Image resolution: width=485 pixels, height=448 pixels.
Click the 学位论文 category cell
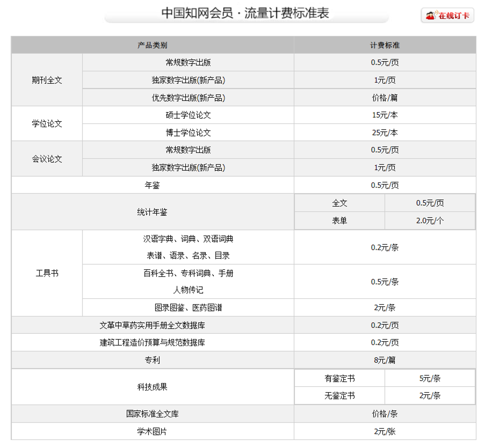click(x=47, y=124)
